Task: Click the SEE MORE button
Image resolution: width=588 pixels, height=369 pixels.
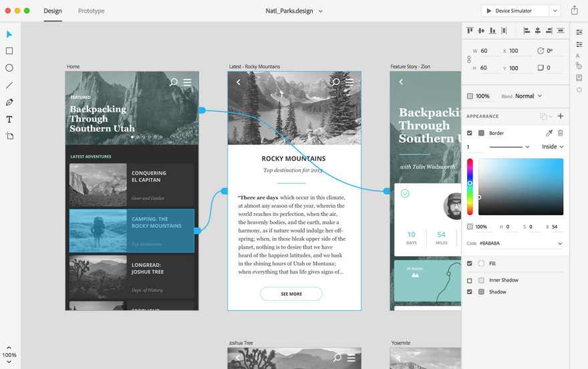Action: (x=291, y=293)
